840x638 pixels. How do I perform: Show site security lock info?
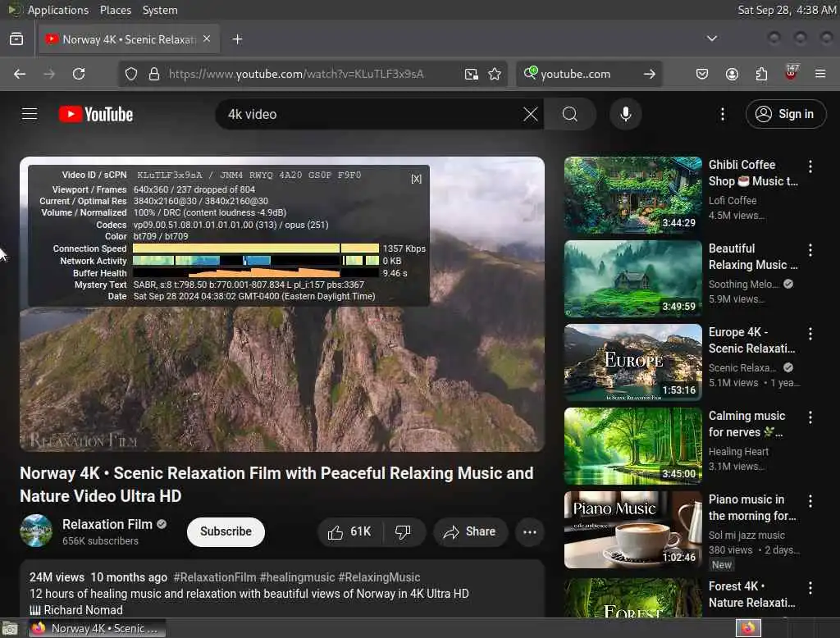point(154,74)
